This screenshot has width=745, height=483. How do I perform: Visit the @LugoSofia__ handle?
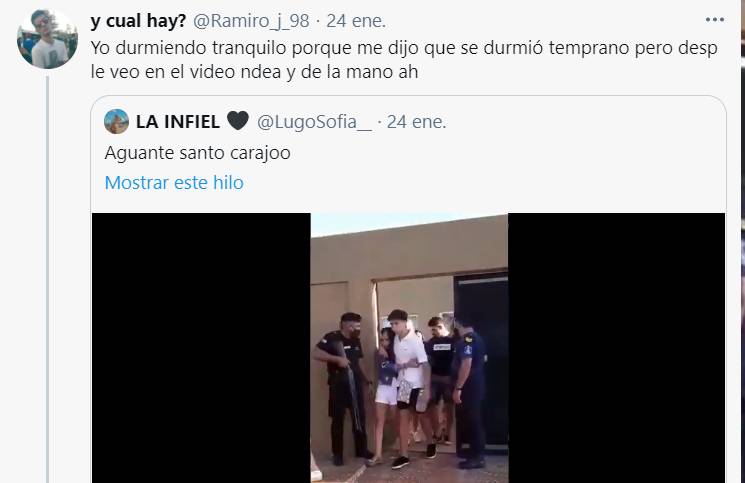coord(315,122)
